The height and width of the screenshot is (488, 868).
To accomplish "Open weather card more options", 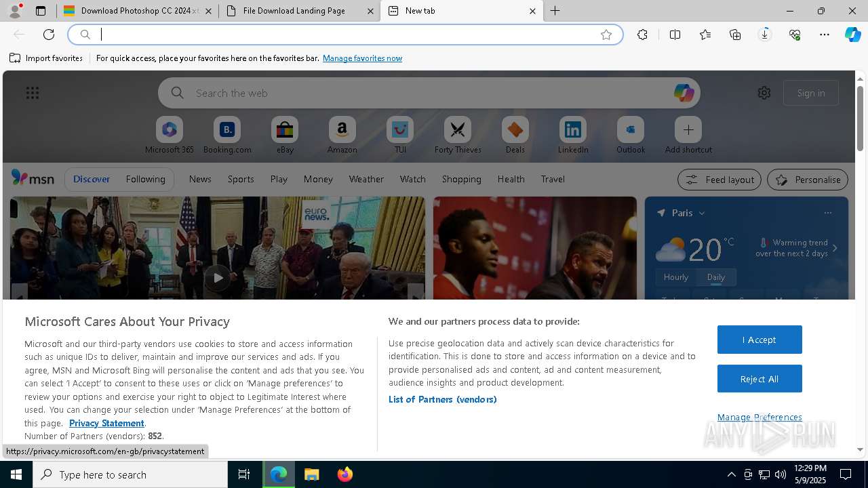I will coord(827,213).
